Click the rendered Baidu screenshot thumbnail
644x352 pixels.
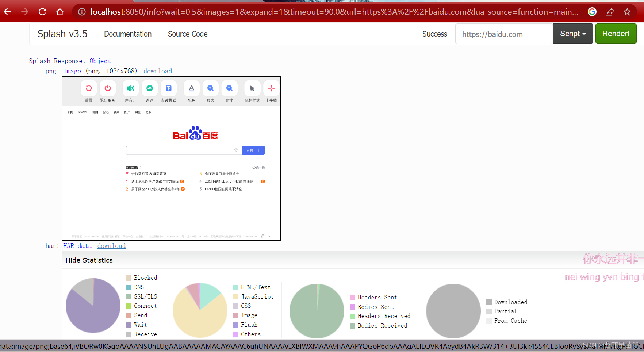click(171, 158)
